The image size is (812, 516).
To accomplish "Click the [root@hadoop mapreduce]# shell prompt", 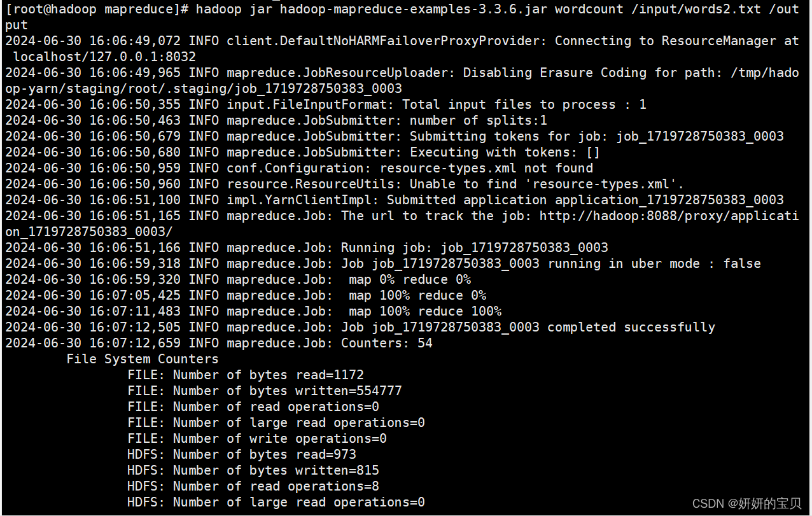I will [96, 9].
